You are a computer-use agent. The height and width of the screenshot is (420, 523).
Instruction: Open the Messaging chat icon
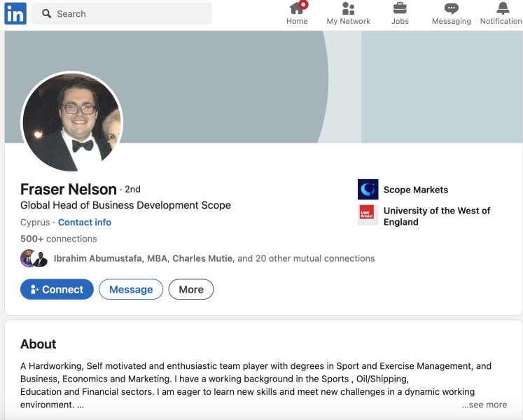pos(452,9)
